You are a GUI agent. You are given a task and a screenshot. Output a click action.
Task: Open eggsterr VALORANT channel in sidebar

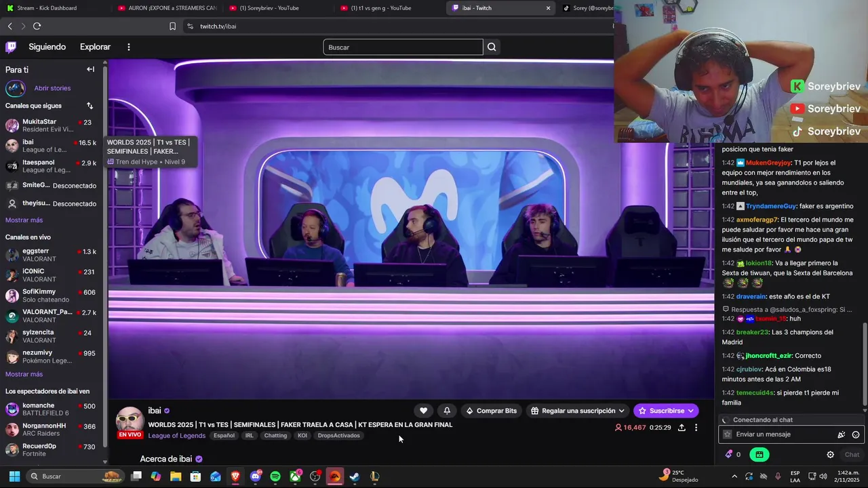[52, 255]
